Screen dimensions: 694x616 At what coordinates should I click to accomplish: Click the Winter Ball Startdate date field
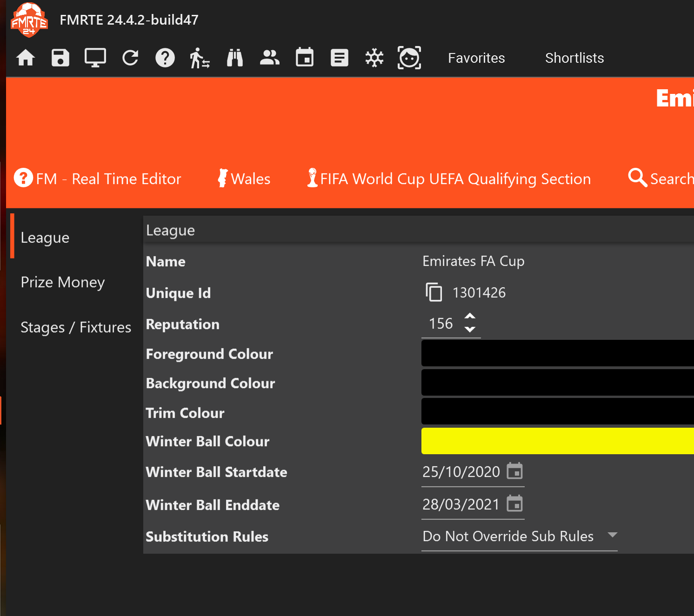click(x=461, y=472)
